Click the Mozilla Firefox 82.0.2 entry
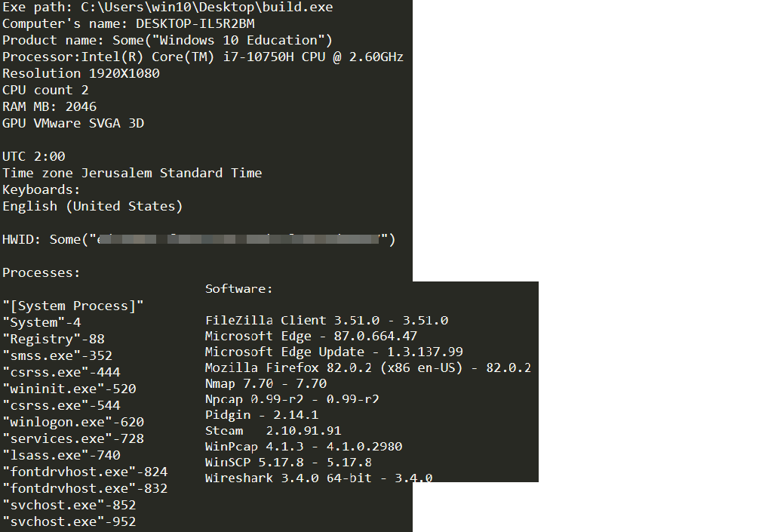 368,367
